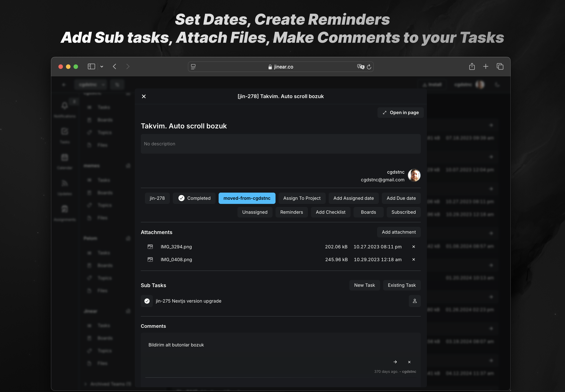Open the Unassigned assignee dropdown

(255, 212)
